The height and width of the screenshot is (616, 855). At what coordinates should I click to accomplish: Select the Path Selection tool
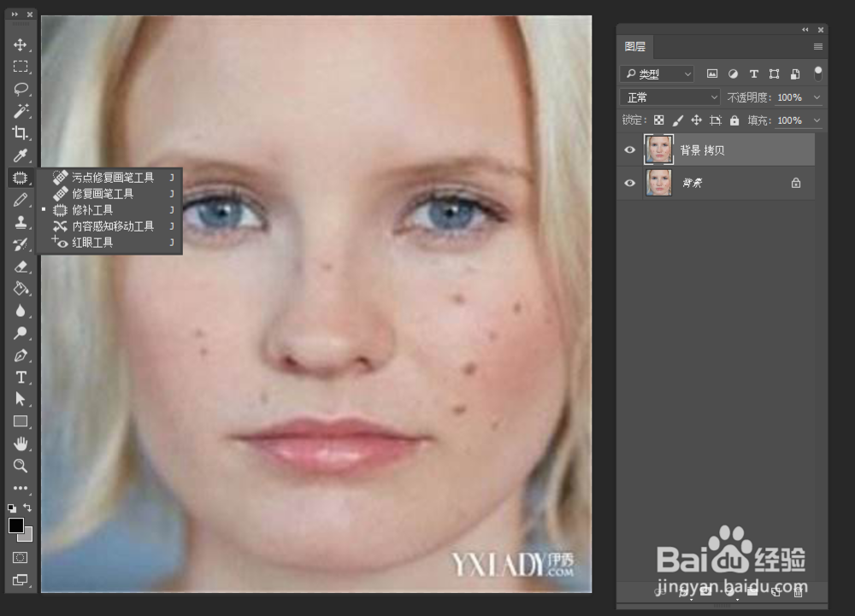(x=21, y=399)
